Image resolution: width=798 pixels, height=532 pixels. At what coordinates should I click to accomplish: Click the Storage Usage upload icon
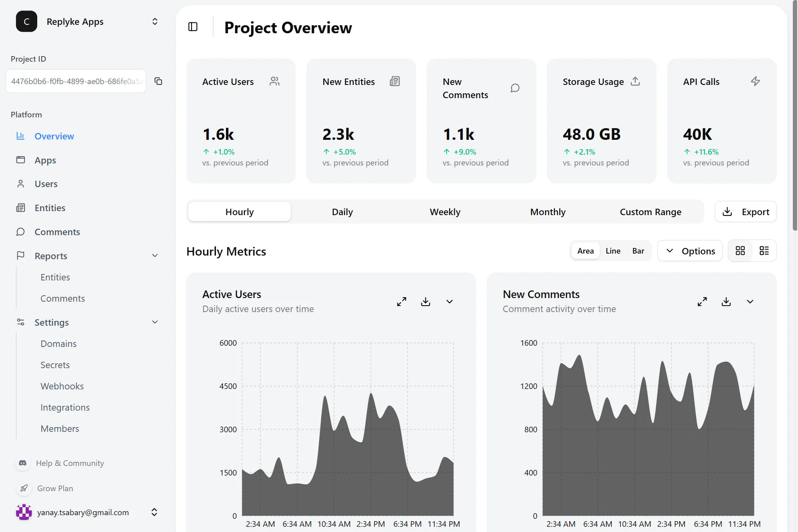[x=635, y=81]
